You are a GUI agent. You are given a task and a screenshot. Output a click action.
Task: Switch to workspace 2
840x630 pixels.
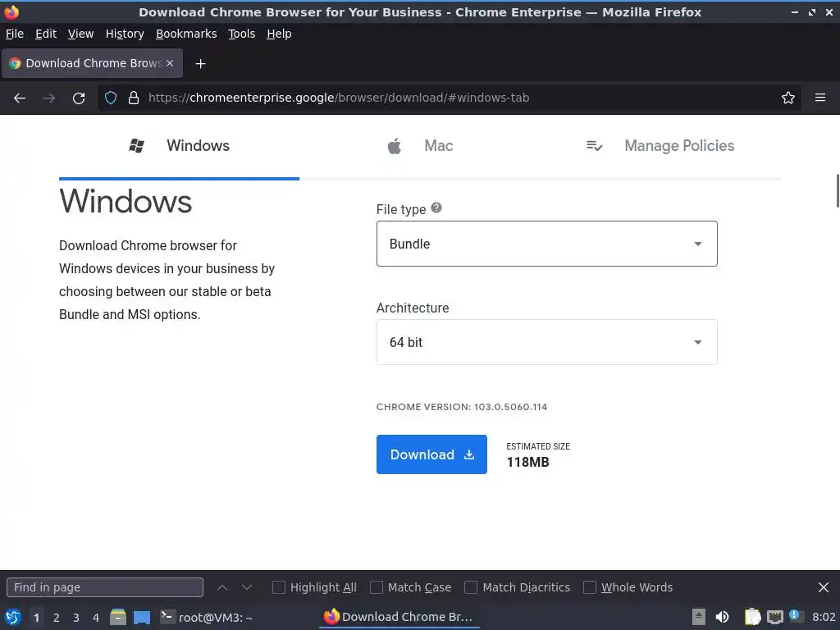(57, 618)
